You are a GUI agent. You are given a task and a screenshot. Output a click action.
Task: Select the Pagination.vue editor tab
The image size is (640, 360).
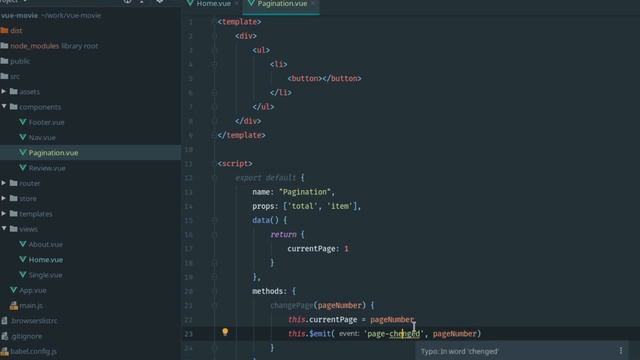click(281, 4)
